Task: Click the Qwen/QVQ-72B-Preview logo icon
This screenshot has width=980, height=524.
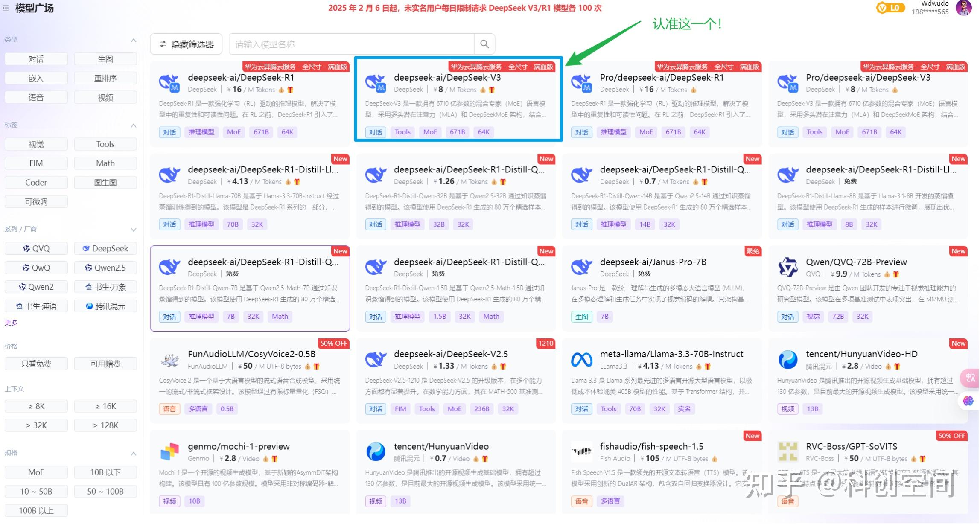Action: click(x=787, y=267)
